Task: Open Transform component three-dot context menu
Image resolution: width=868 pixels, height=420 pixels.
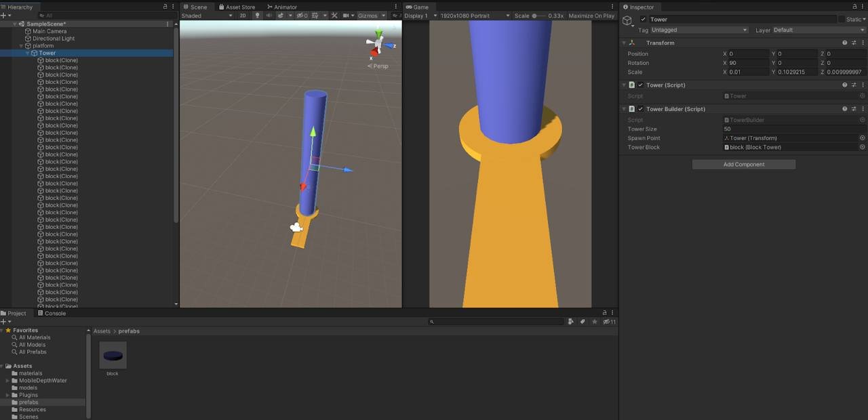Action: [x=863, y=43]
